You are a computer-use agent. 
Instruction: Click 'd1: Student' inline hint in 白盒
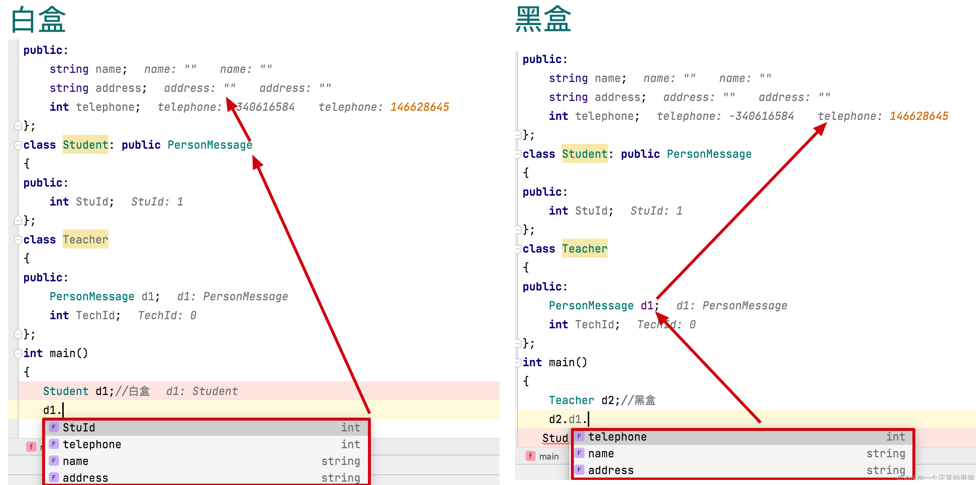(202, 391)
